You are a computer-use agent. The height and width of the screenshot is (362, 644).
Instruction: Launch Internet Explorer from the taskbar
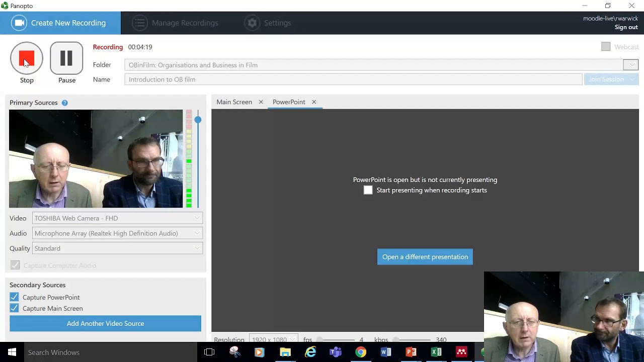click(x=310, y=352)
